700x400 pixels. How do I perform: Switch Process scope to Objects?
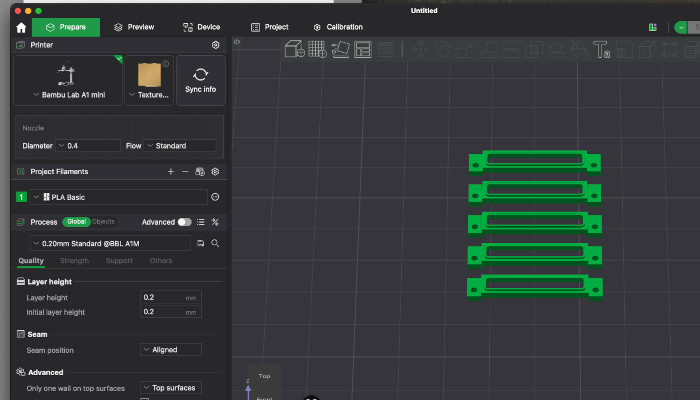103,221
